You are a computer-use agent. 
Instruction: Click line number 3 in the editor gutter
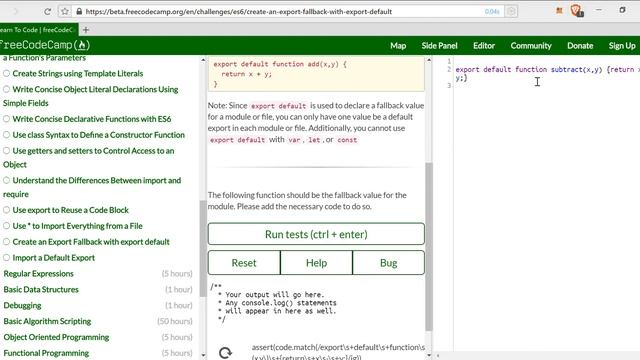pos(449,85)
